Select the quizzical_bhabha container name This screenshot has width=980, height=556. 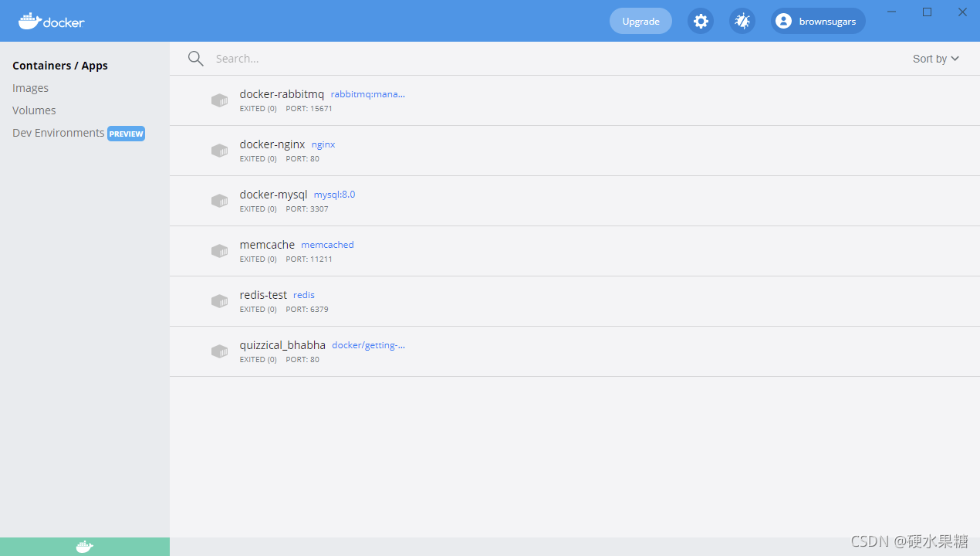[x=282, y=345]
